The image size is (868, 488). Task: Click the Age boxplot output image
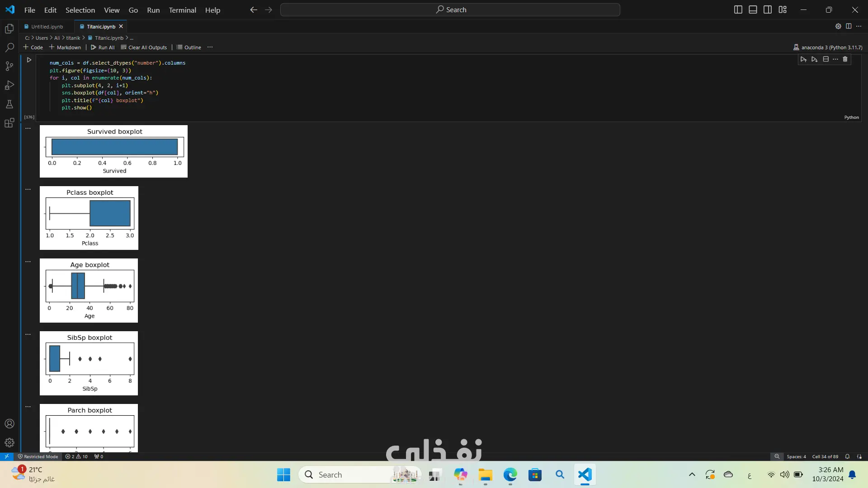(x=89, y=291)
